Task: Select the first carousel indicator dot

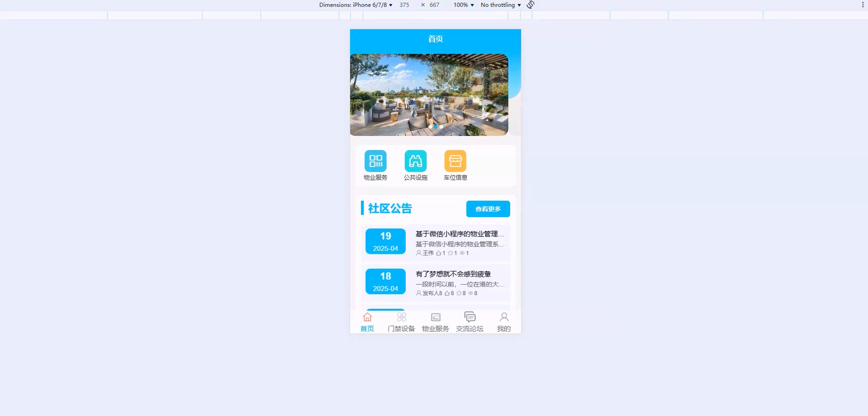Action: 430,127
